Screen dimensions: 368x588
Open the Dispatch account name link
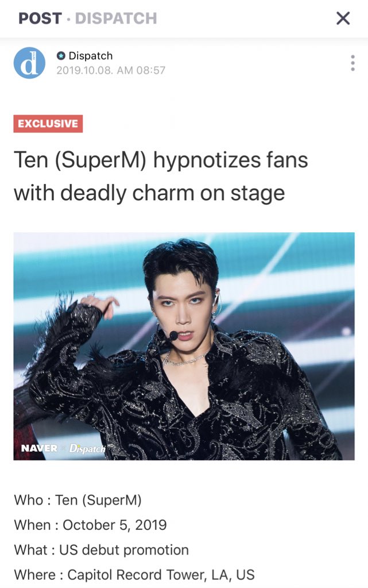pyautogui.click(x=91, y=56)
